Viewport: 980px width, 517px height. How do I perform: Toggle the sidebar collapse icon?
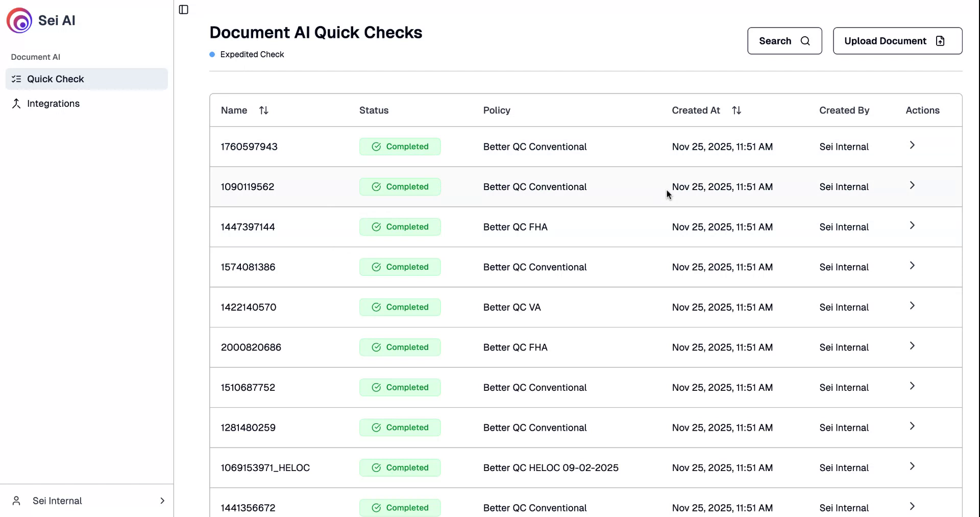pyautogui.click(x=184, y=10)
